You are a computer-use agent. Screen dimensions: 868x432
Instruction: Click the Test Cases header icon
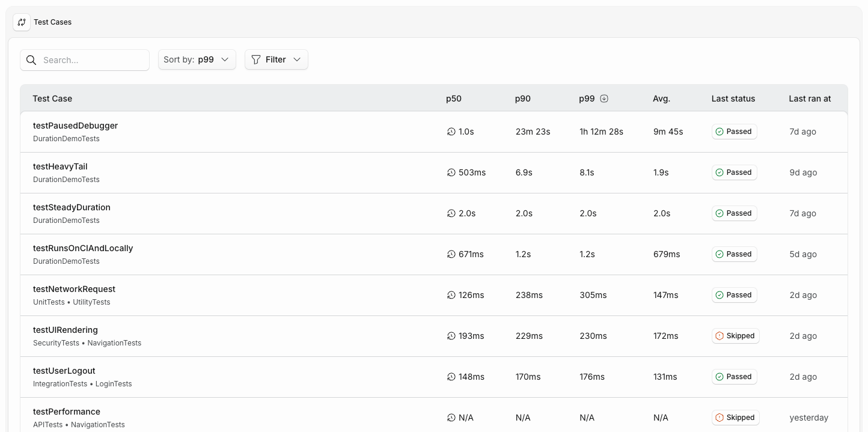click(22, 22)
